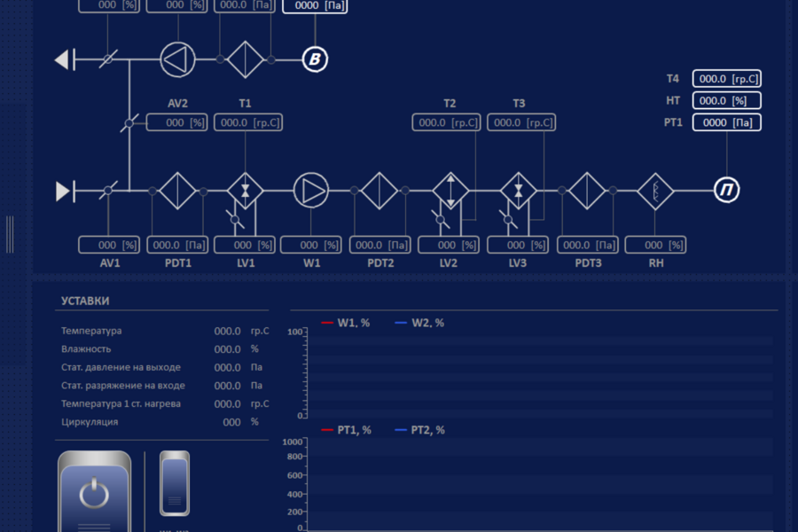The width and height of the screenshot is (798, 532).
Task: Click the circled П supply endpoint icon
Action: pos(726,191)
